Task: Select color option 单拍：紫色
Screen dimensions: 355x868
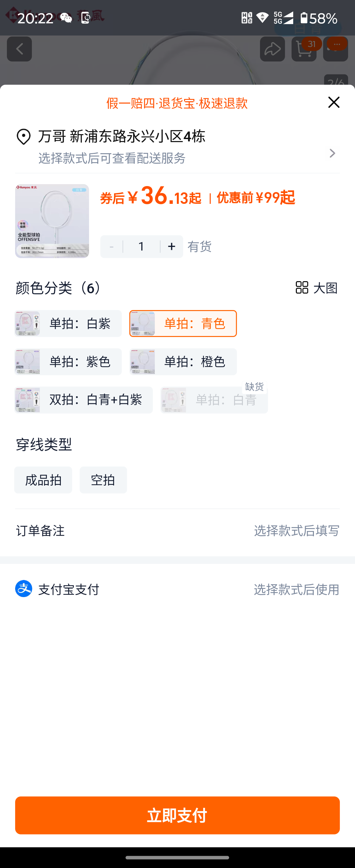Action: (x=68, y=362)
